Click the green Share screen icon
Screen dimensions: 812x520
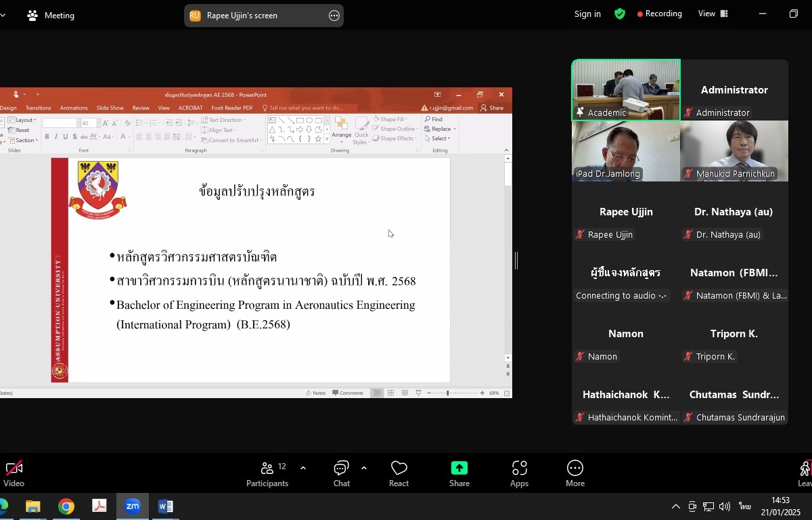tap(459, 469)
